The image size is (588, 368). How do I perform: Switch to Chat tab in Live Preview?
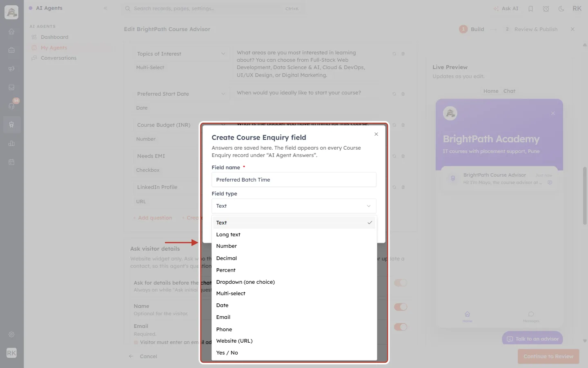point(509,91)
